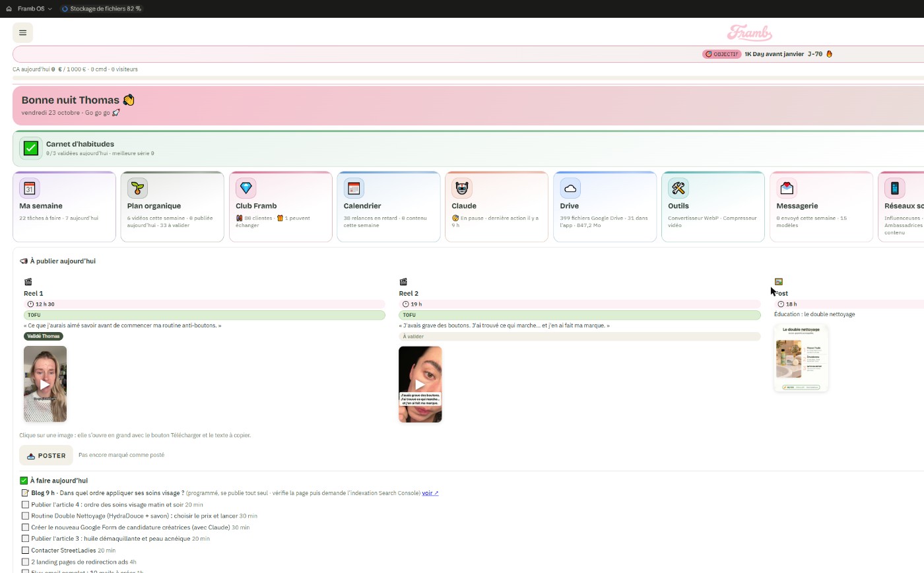Open the Calendrier card icon
924x573 pixels.
pos(354,188)
